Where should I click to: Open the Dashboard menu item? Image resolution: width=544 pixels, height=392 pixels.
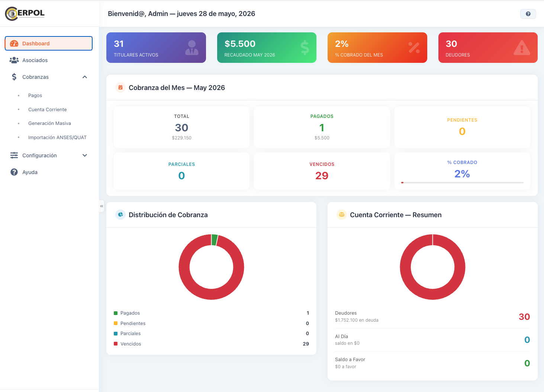click(49, 44)
